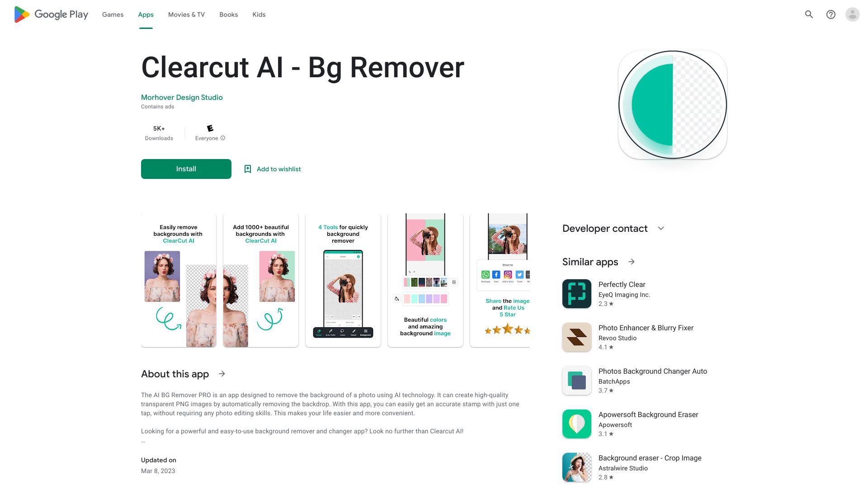Select the Movies and TV tab

tap(186, 14)
